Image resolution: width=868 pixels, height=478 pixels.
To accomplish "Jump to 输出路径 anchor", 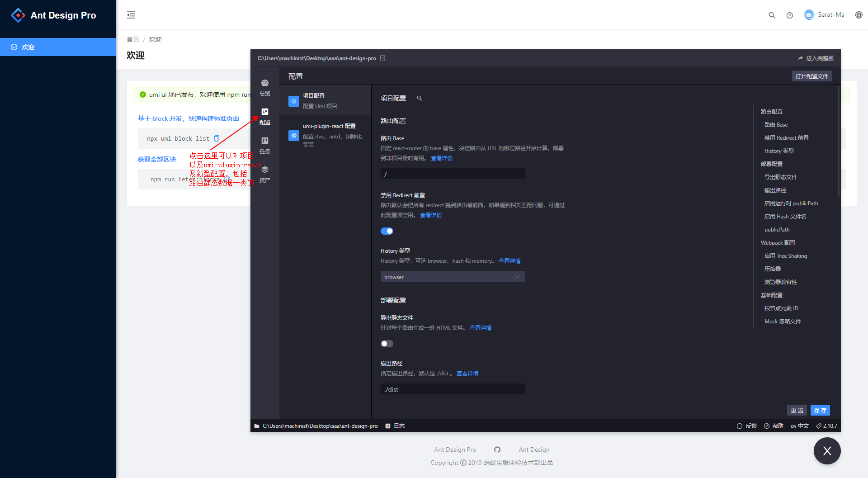I will click(775, 190).
